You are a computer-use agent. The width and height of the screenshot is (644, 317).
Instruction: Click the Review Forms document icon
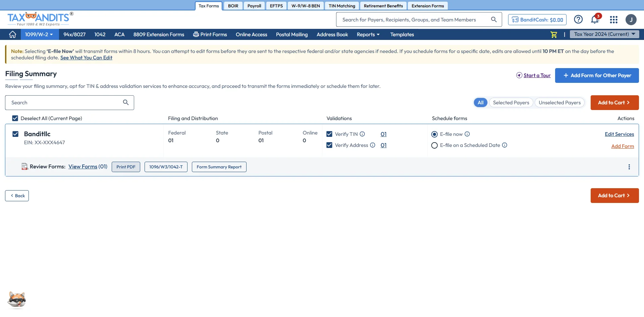pos(24,167)
